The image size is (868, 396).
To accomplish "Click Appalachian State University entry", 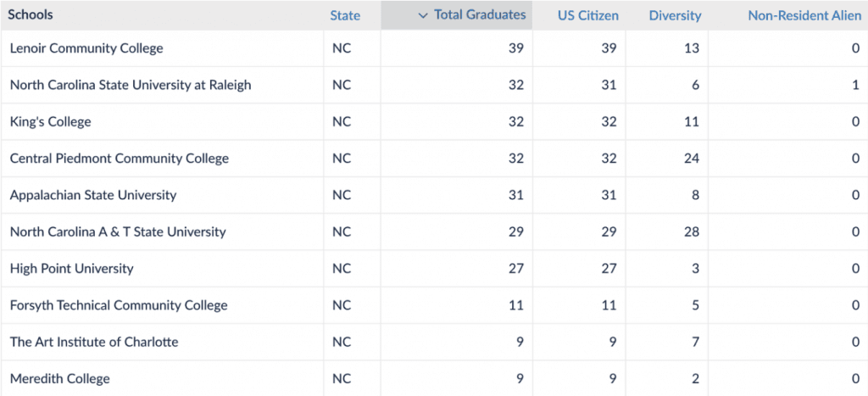I will pyautogui.click(x=92, y=195).
